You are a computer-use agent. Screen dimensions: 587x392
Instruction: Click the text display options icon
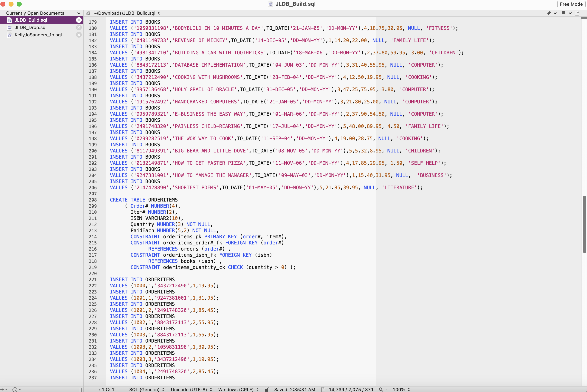pyautogui.click(x=80, y=389)
